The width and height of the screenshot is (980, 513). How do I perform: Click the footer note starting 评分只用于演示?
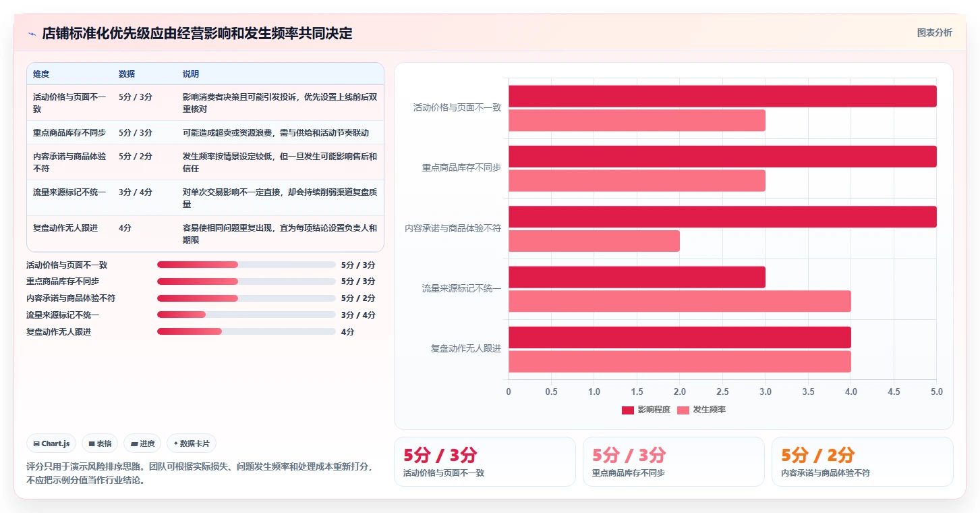point(200,473)
